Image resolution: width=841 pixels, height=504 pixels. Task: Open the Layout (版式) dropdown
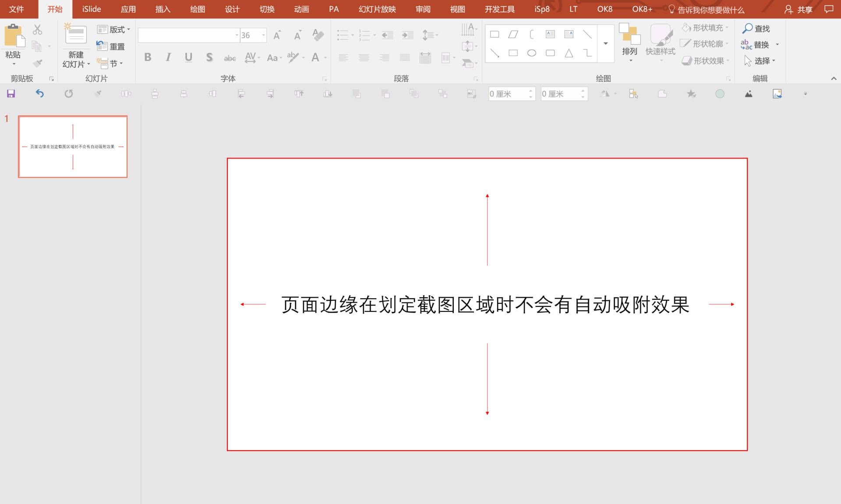tap(114, 30)
